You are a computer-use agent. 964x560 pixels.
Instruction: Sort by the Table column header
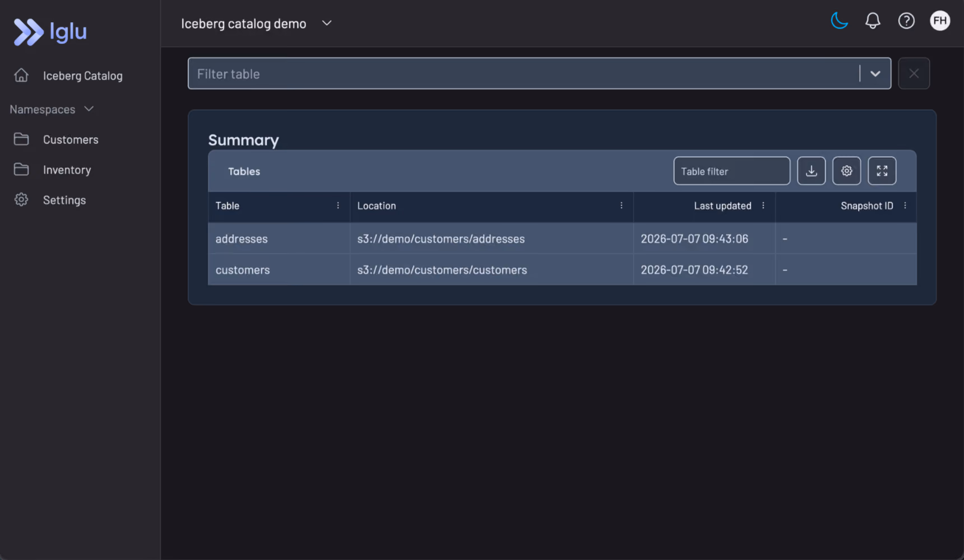pos(227,206)
